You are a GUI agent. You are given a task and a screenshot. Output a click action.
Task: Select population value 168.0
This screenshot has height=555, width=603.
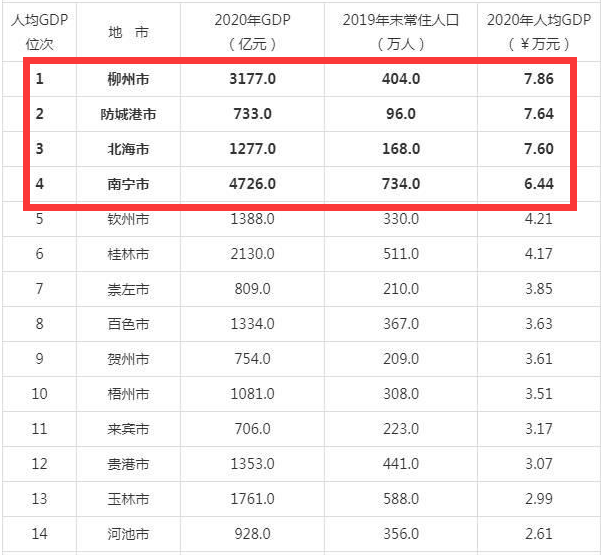point(401,149)
